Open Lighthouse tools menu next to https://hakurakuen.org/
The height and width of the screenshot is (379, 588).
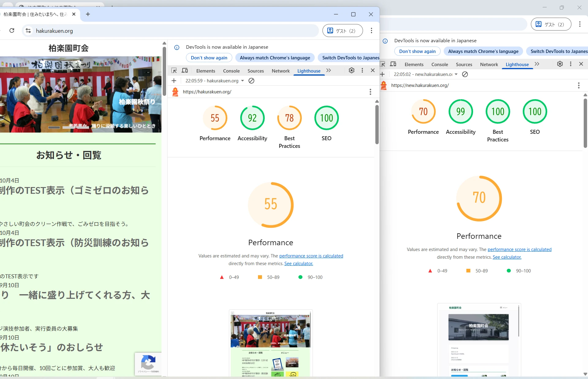tap(370, 92)
